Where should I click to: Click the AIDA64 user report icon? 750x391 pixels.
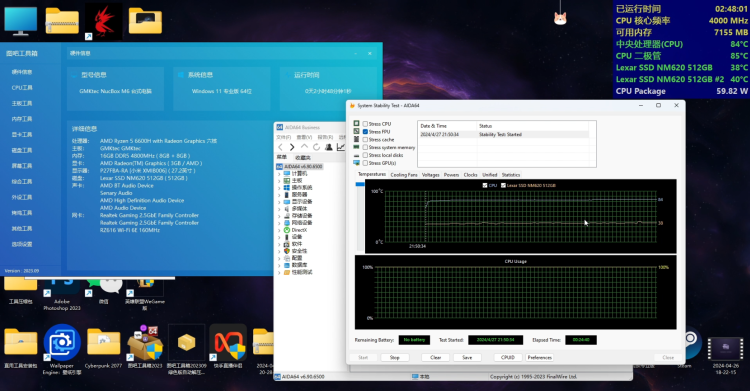click(329, 147)
